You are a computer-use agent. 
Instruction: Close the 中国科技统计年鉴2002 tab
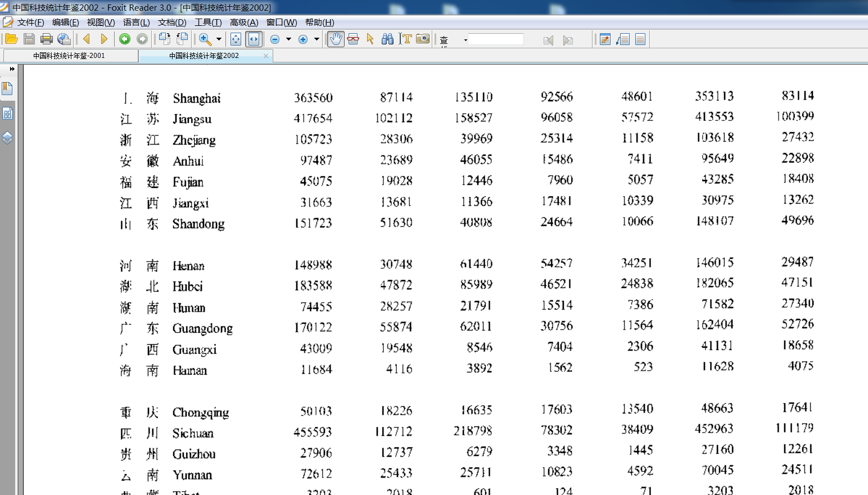266,56
